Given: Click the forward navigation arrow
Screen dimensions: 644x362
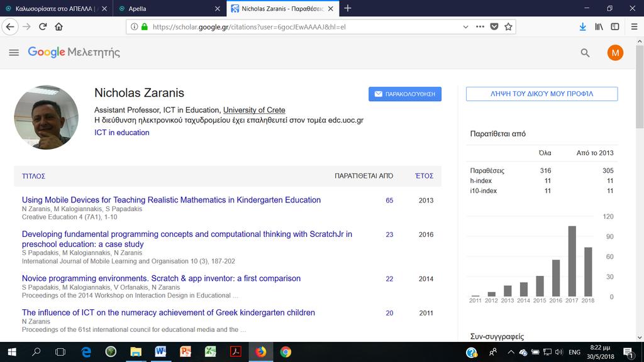Looking at the screenshot, I should pyautogui.click(x=26, y=26).
